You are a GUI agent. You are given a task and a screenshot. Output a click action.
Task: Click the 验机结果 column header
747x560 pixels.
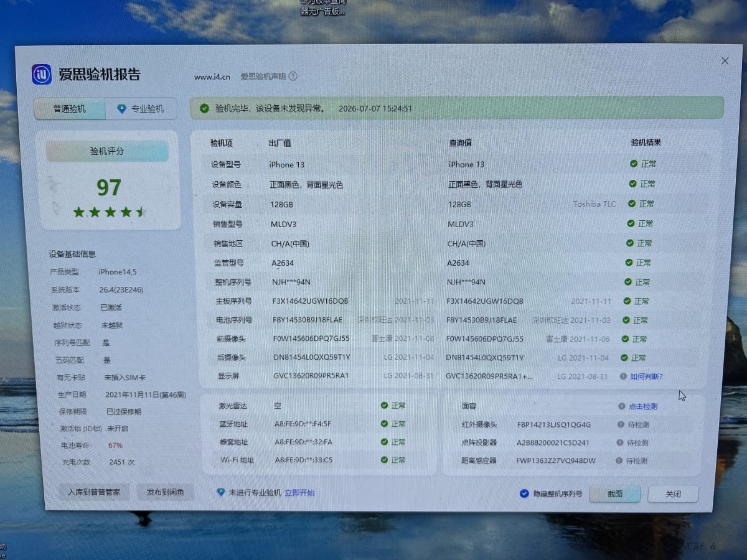point(646,142)
